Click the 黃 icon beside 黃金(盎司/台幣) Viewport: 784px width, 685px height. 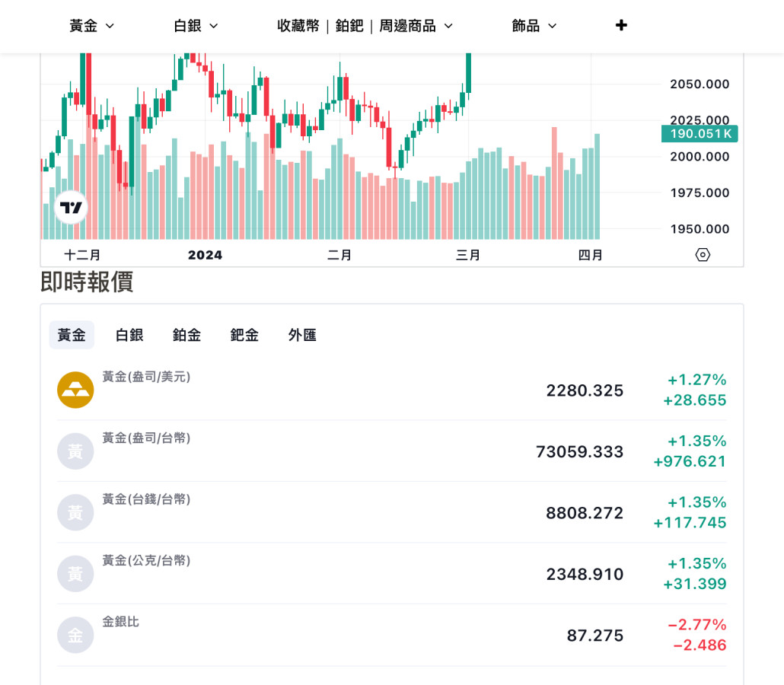tap(75, 451)
